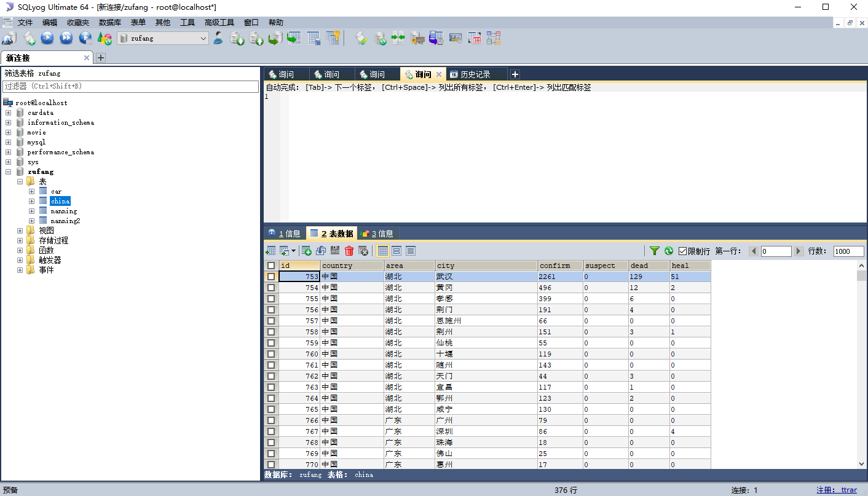Expand the cardata database node

click(x=9, y=112)
